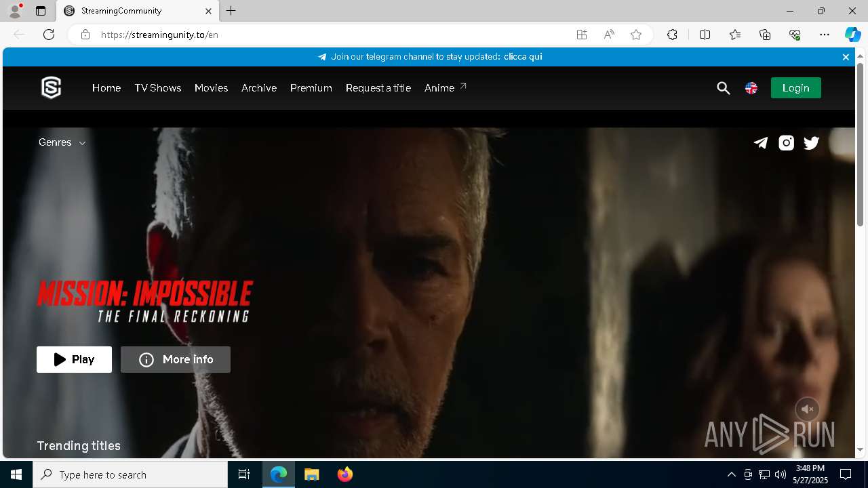This screenshot has height=488, width=868.
Task: Open the Telegram social icon
Action: pyautogui.click(x=761, y=142)
